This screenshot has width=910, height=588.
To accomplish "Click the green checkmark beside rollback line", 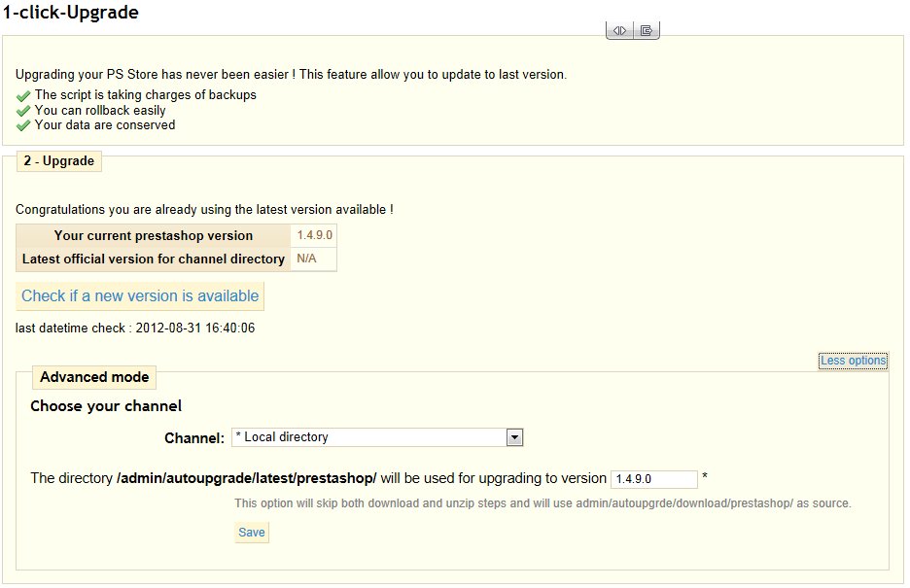I will click(x=23, y=111).
